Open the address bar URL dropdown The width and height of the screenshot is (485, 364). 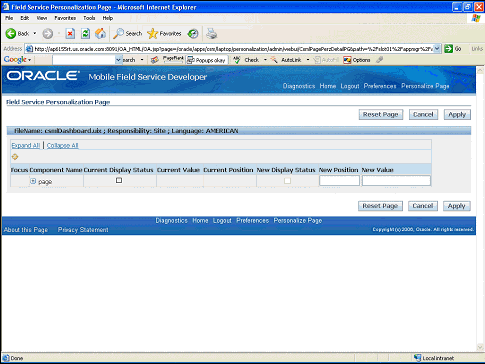[x=438, y=49]
